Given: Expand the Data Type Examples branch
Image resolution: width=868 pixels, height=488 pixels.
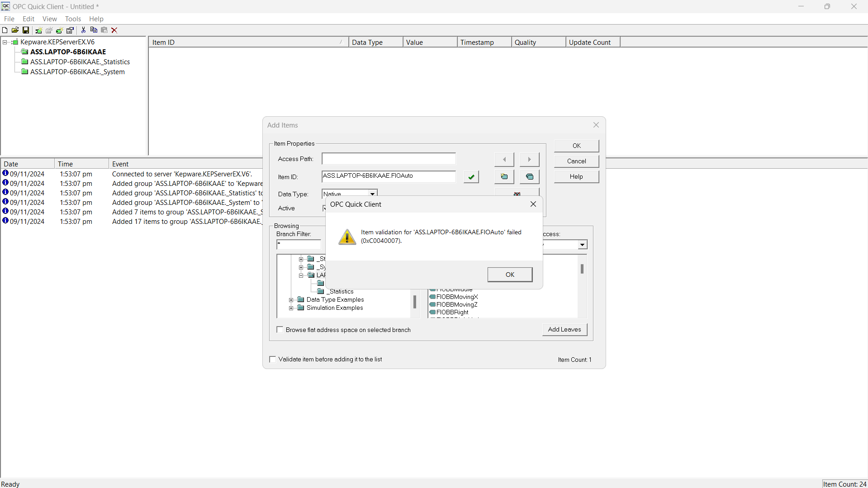Looking at the screenshot, I should tap(291, 299).
